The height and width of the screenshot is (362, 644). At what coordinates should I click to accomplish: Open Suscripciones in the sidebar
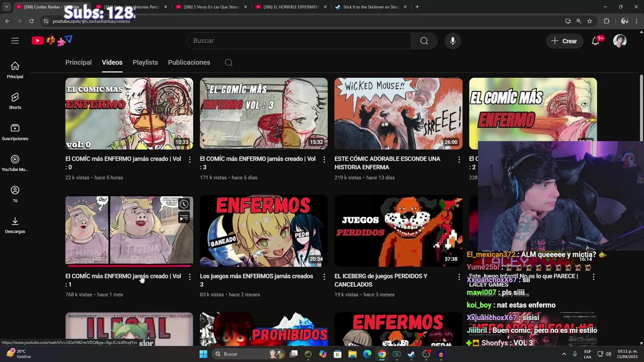[15, 132]
